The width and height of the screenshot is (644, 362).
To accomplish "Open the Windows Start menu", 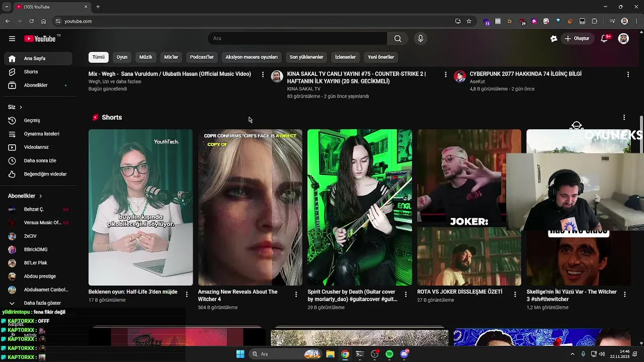I will [240, 354].
